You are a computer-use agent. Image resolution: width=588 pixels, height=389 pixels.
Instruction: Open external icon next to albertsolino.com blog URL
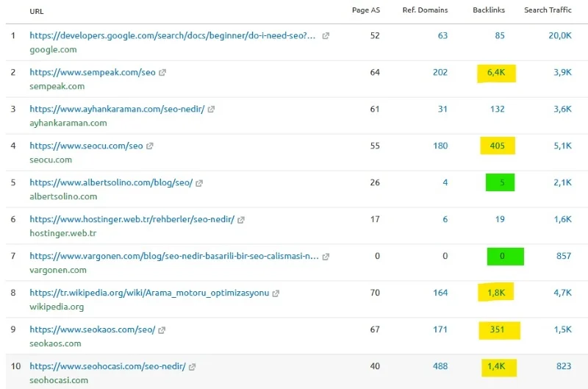pos(199,183)
